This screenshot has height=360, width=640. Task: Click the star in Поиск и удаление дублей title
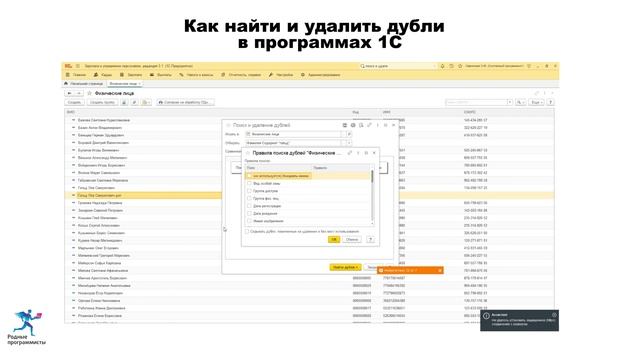point(228,125)
